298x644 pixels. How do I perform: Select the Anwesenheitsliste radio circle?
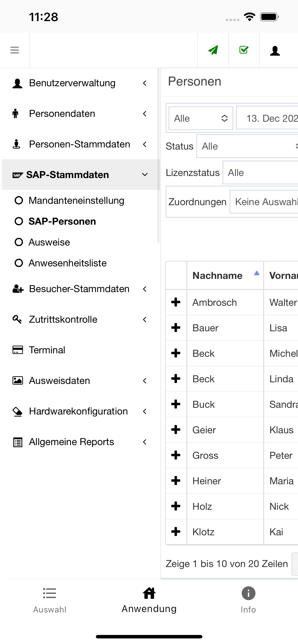[19, 263]
